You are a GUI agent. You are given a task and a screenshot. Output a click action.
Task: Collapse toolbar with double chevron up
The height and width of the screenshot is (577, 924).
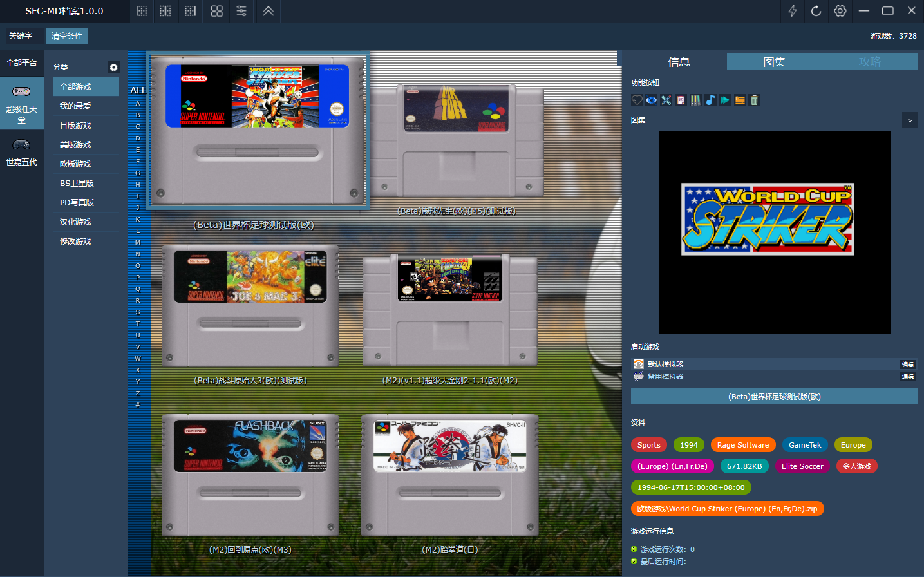pos(269,11)
